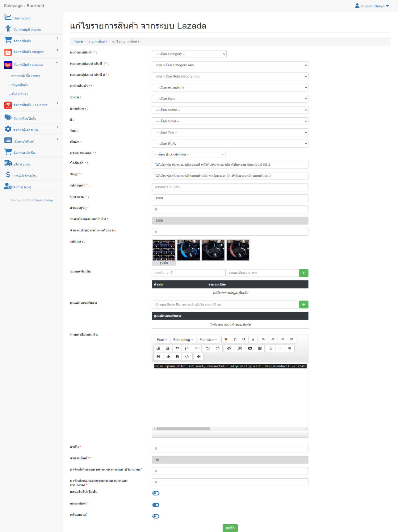
Task: Click the print icon in the editor
Action: (x=158, y=357)
